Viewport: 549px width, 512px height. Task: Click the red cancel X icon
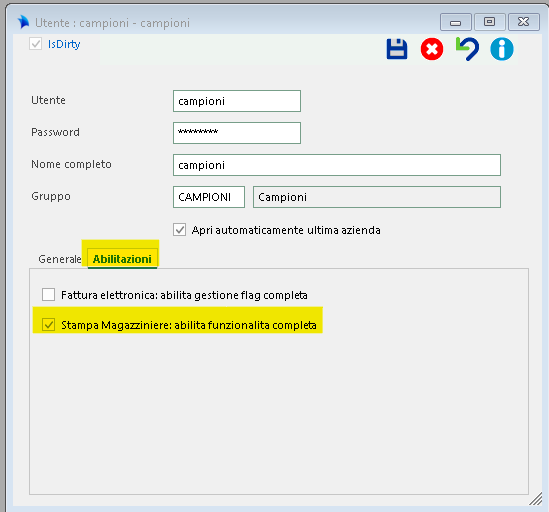click(x=432, y=49)
